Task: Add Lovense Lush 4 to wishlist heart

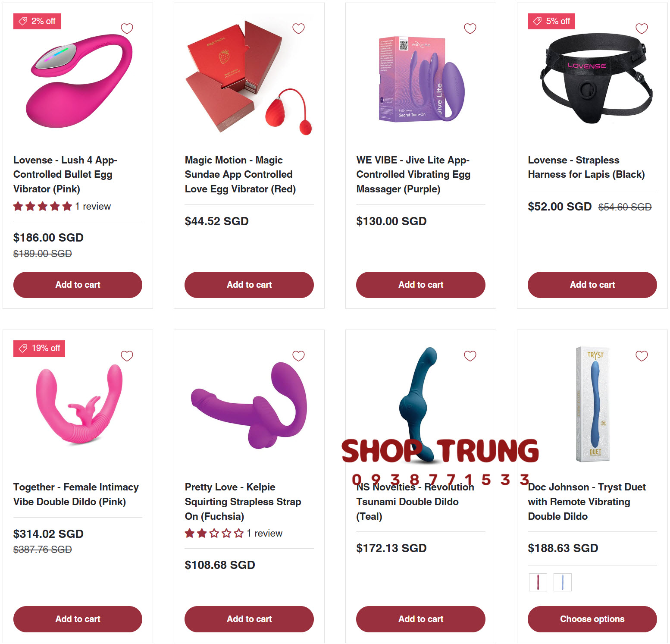Action: coord(127,28)
